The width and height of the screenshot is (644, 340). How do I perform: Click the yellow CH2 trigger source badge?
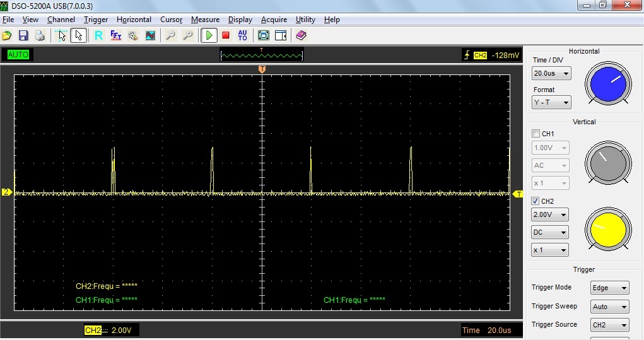click(x=480, y=55)
